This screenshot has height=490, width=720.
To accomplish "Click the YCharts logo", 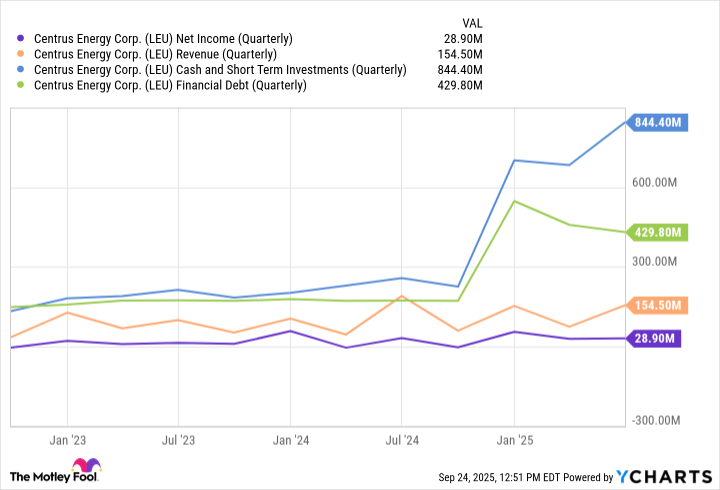I will point(659,474).
